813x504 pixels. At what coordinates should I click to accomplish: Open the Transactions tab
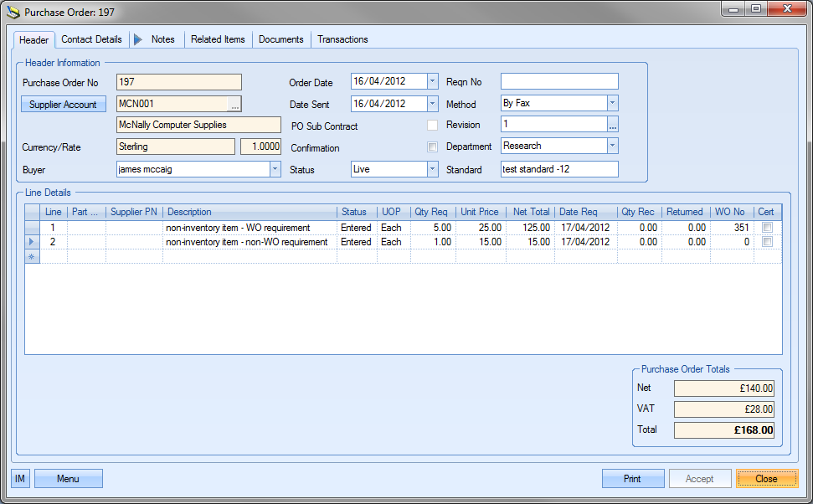[x=342, y=39]
